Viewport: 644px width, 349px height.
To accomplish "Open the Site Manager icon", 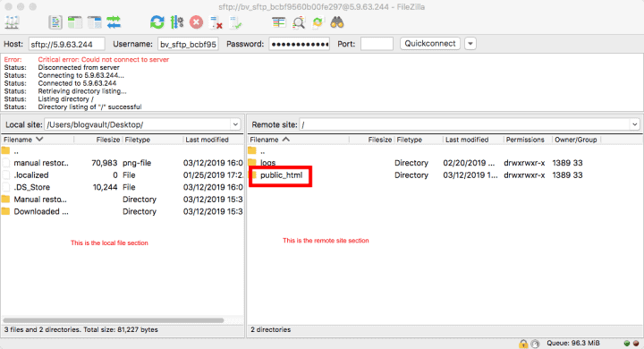I will (12, 22).
